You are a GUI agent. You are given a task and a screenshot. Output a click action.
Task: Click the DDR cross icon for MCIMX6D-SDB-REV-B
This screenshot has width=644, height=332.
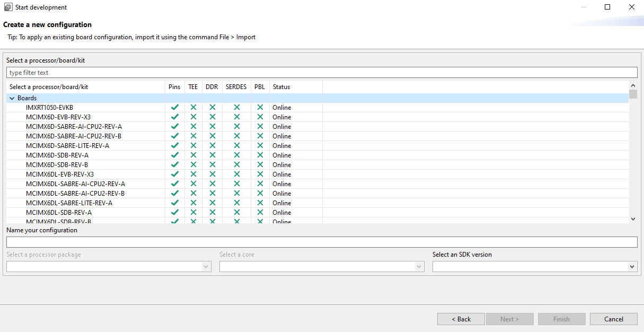[212, 164]
